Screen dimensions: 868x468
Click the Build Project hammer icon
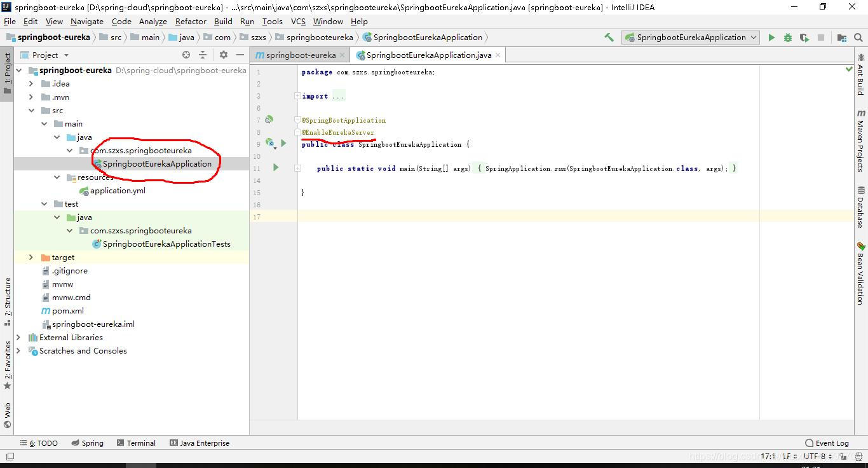pyautogui.click(x=609, y=38)
